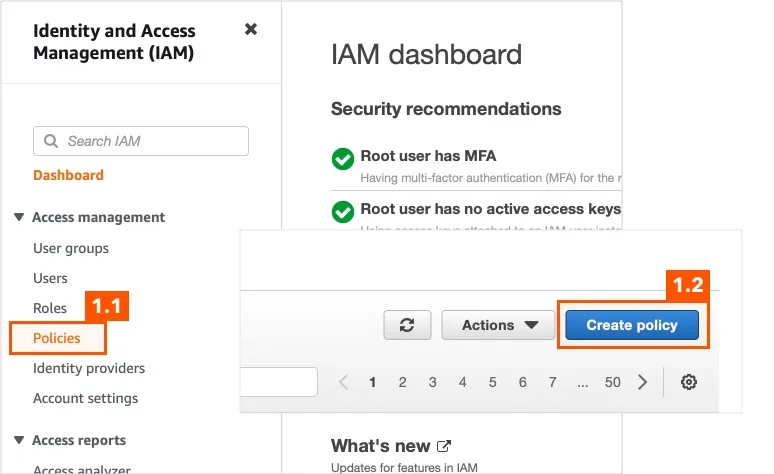Screen dimensions: 774x474
Task: Select User groups in navigation
Action: (x=71, y=248)
